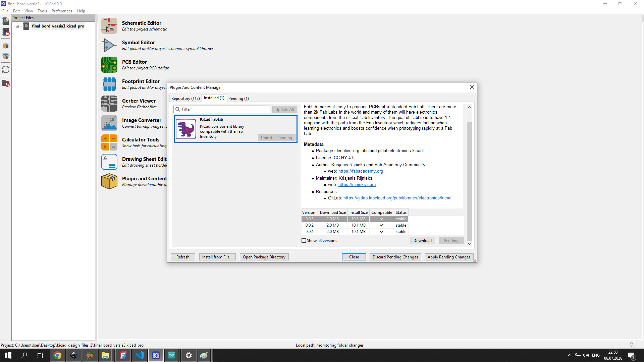Screen dimensions: 644x362
Task: Select version 0.0.1 row
Action: coord(355,232)
